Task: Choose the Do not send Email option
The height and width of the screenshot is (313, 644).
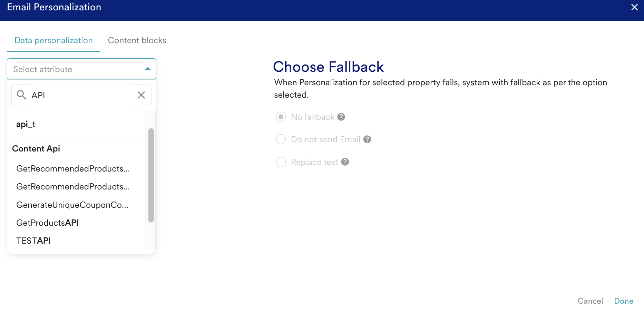Action: pos(281,139)
